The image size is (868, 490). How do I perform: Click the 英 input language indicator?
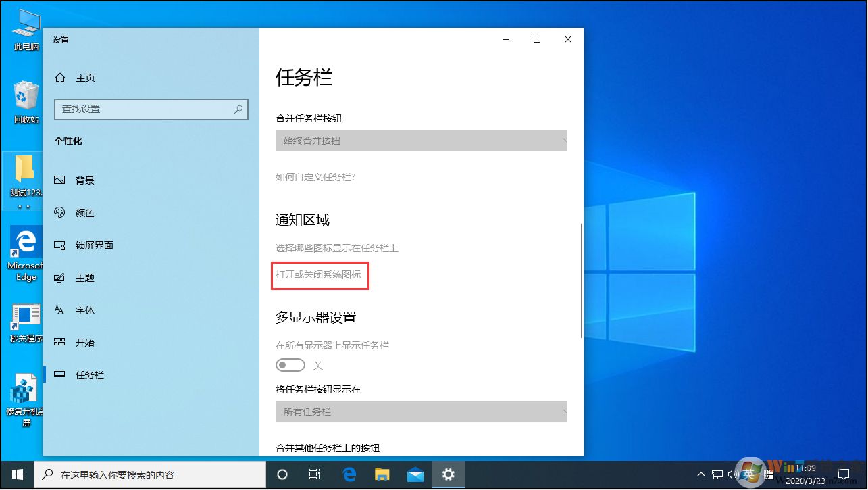pos(750,475)
